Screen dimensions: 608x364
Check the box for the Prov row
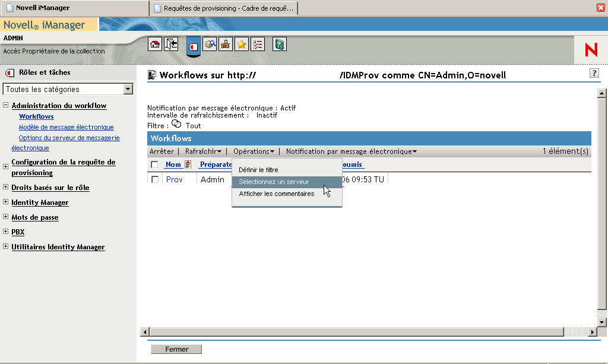coord(155,179)
